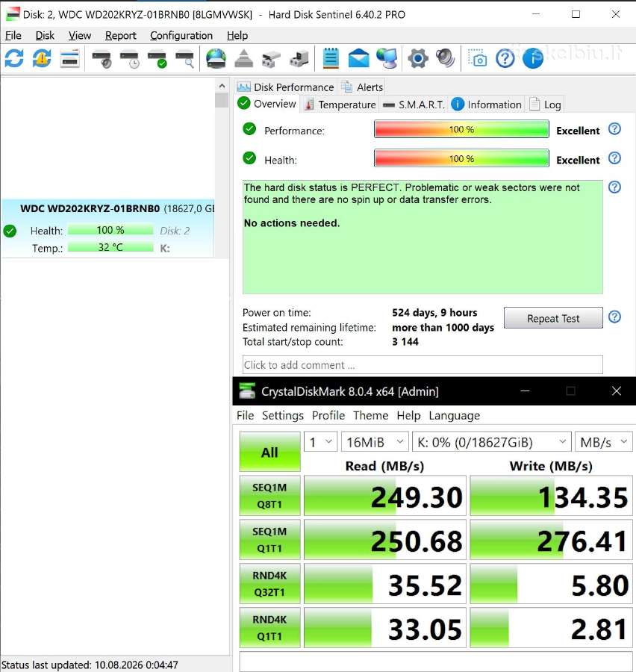This screenshot has width=636, height=672.
Task: Click the disk with magnifier surface-test icon
Action: tap(184, 59)
